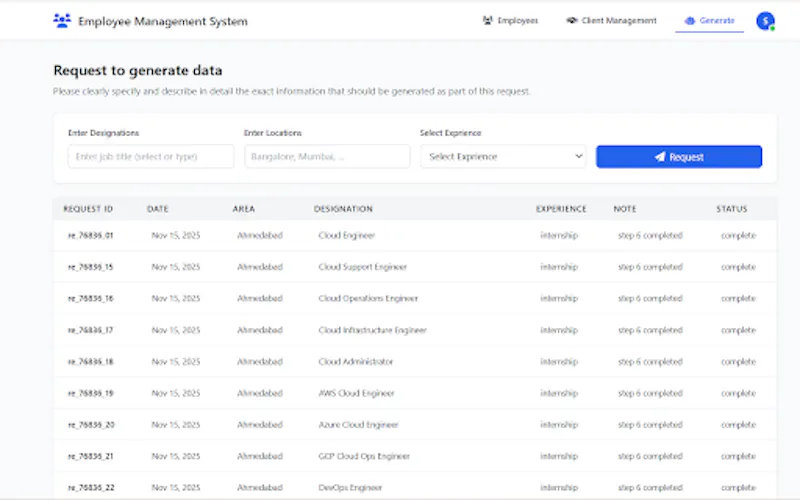Click the AWS Cloud Engineer designation cell
800x500 pixels.
pyautogui.click(x=357, y=393)
